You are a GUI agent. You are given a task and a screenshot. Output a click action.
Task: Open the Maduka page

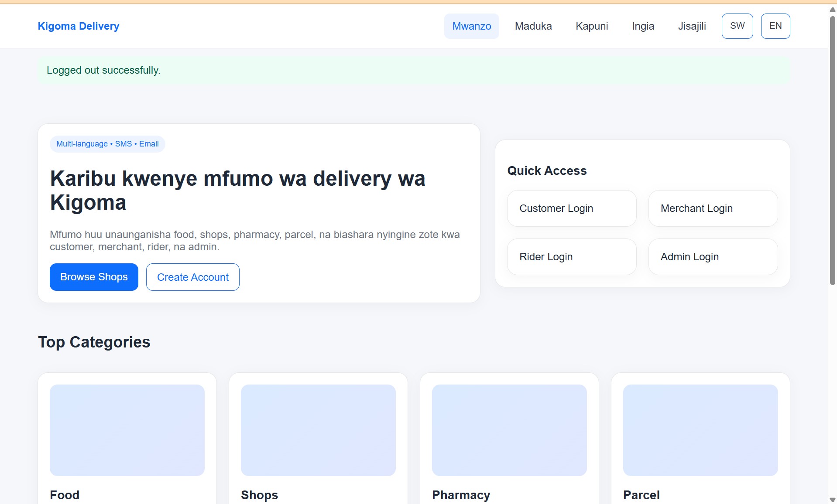tap(533, 26)
